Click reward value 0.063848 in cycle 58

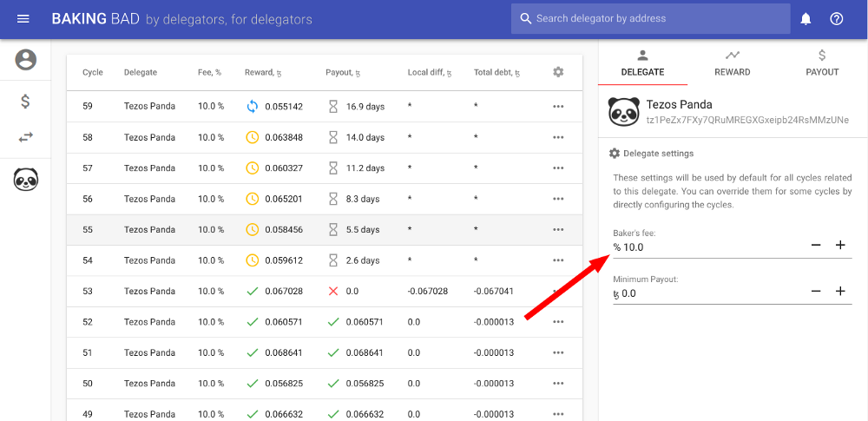284,137
